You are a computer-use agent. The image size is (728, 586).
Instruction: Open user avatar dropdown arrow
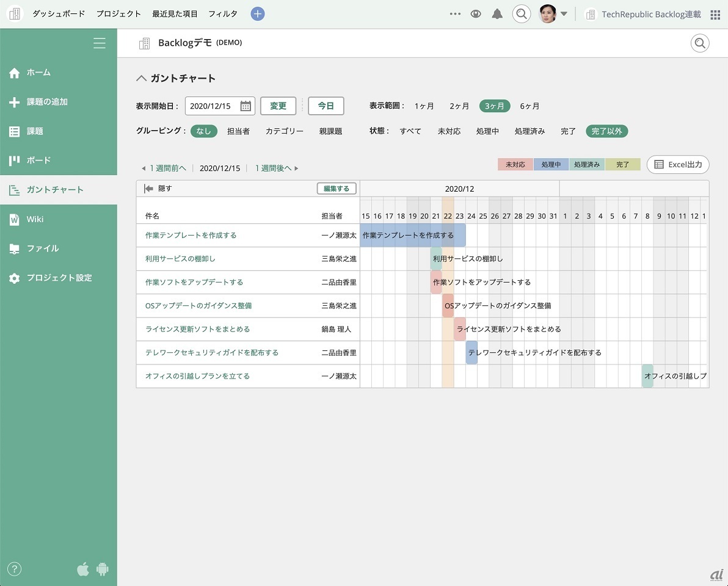(564, 14)
